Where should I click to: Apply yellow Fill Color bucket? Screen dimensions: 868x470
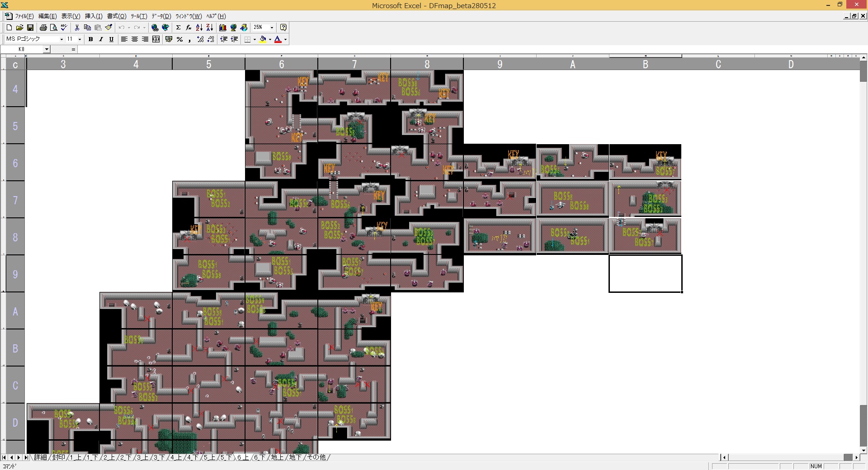[x=263, y=39]
